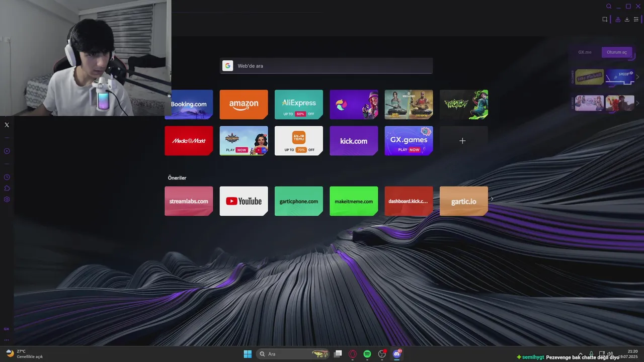This screenshot has width=644, height=362.
Task: Expand GX Mods row with right chevron
Action: pos(638,103)
